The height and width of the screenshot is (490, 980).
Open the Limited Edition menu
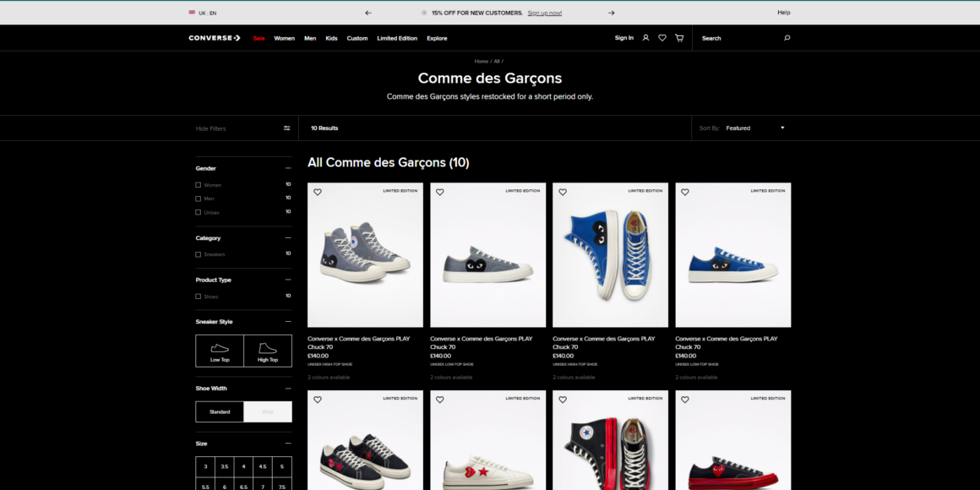tap(397, 38)
